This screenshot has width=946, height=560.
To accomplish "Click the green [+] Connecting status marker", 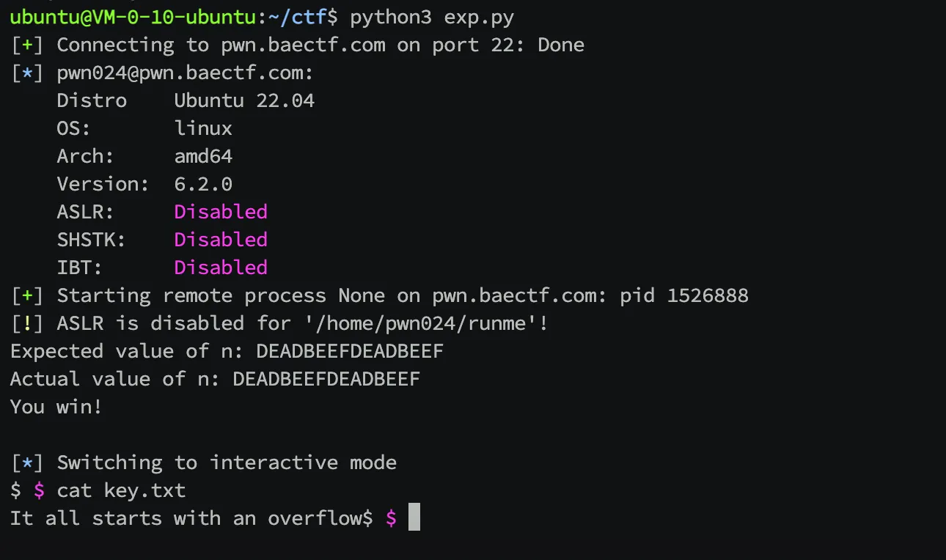I will coord(28,45).
